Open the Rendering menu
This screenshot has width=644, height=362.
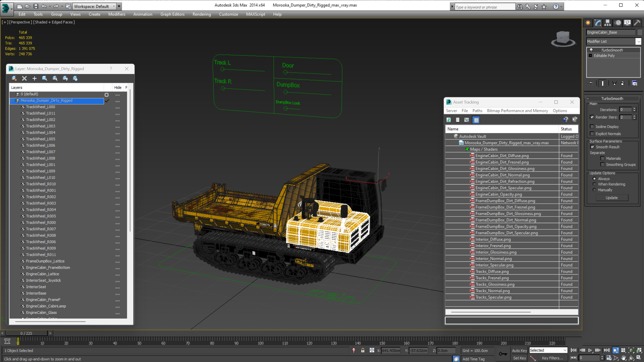point(202,14)
